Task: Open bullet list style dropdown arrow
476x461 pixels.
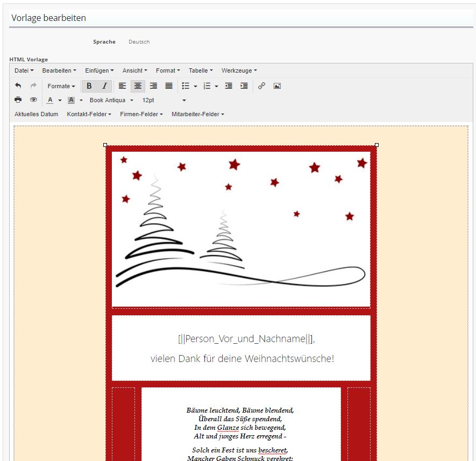Action: point(195,86)
